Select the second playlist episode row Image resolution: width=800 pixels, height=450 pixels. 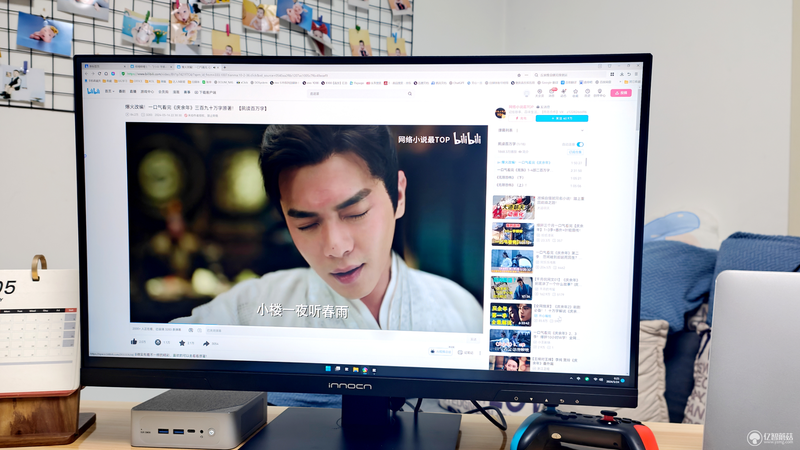539,170
